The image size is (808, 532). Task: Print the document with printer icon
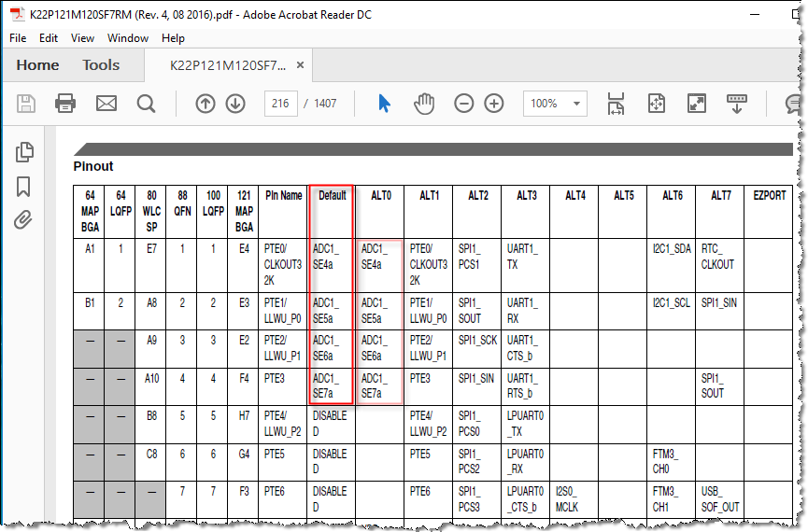[65, 104]
